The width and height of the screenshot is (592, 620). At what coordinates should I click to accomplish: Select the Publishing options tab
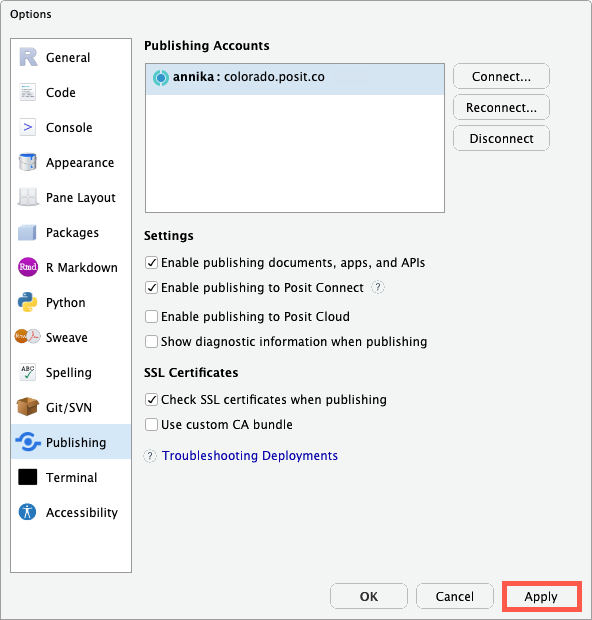coord(71,442)
